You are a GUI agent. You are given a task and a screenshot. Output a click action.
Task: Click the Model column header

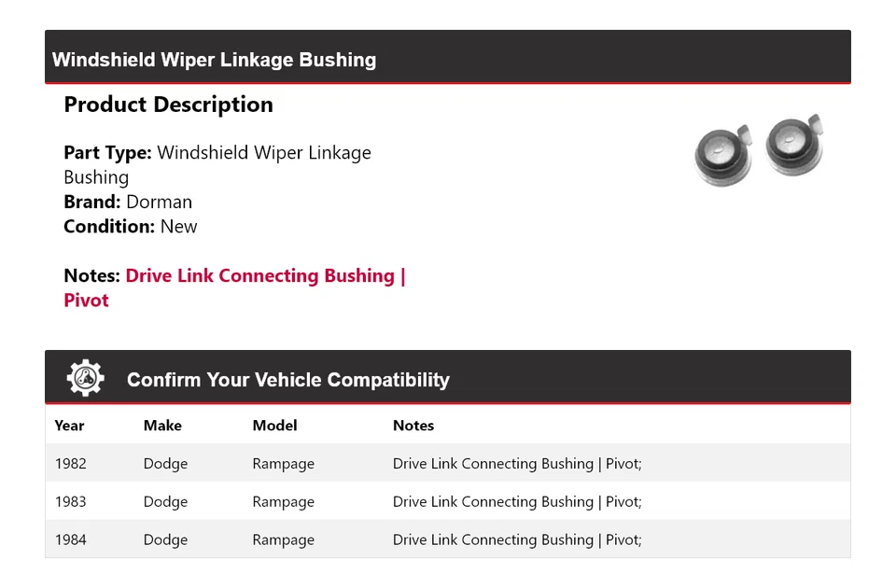(x=274, y=426)
